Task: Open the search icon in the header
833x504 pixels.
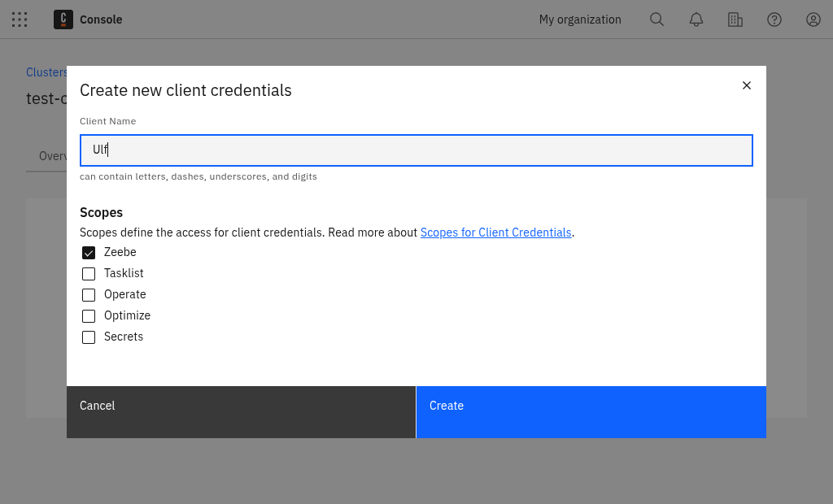Action: pos(656,20)
